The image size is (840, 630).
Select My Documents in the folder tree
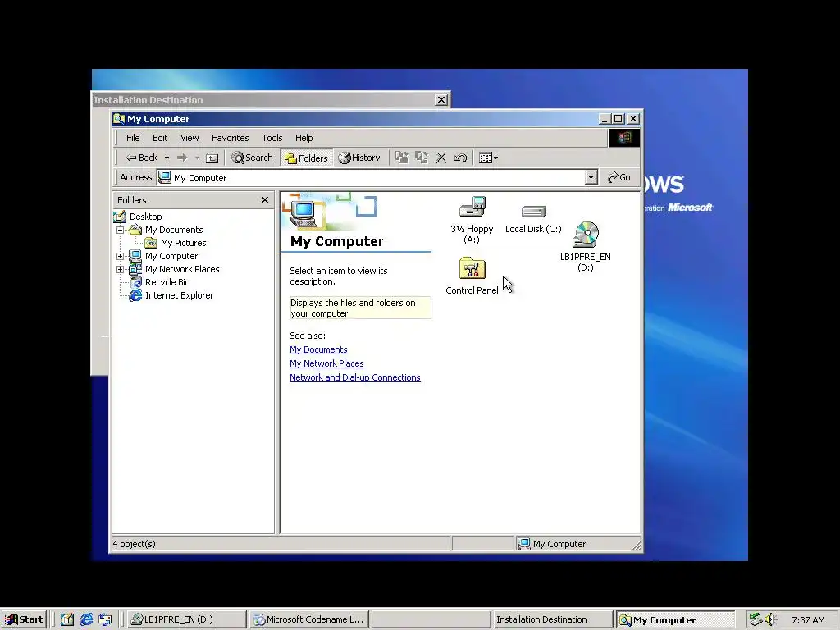coord(174,230)
